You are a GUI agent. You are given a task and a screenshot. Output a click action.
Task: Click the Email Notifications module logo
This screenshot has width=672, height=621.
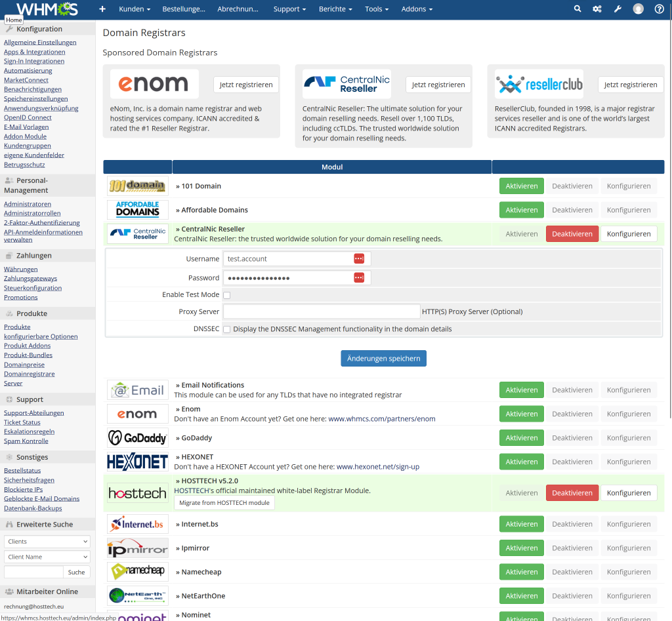[x=138, y=390]
